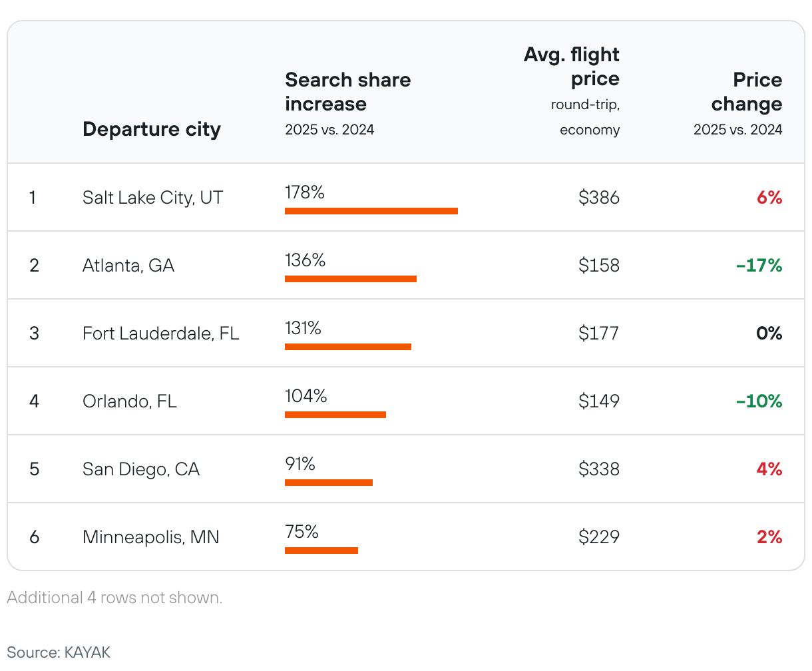Image resolution: width=812 pixels, height=671 pixels.
Task: Click the red 6% price change
Action: point(769,198)
